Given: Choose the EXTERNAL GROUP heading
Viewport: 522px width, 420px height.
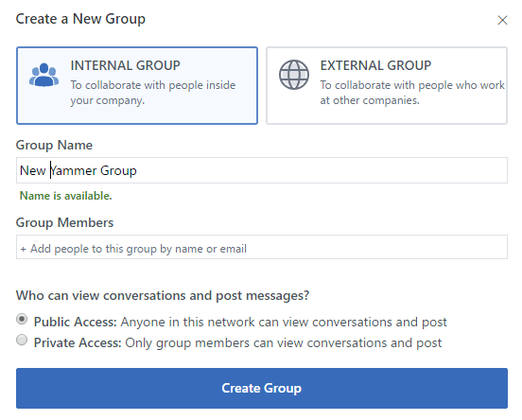Looking at the screenshot, I should (x=375, y=65).
